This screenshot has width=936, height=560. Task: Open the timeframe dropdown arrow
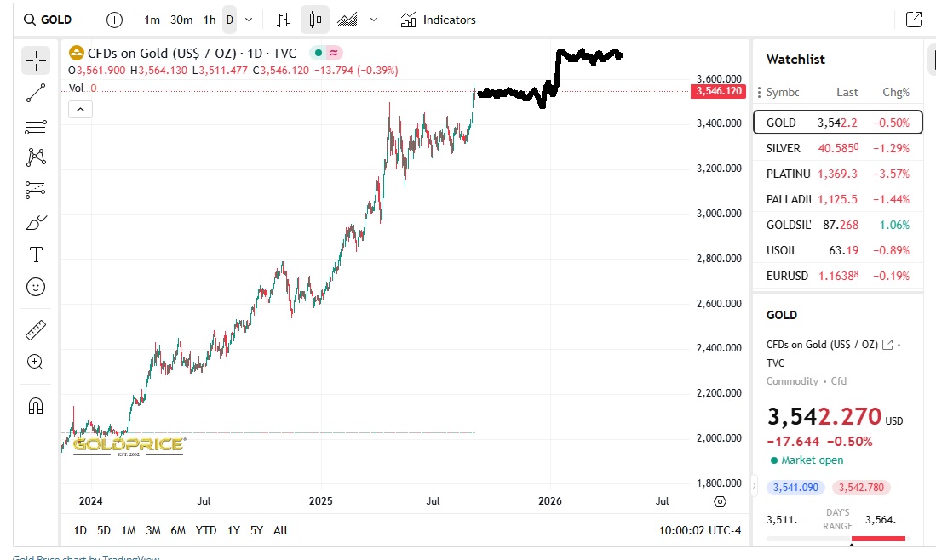249,20
